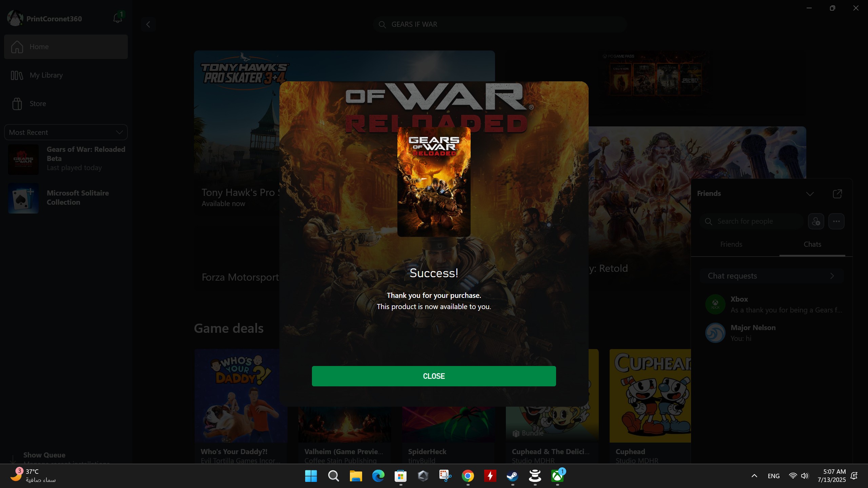Open the Store section
The height and width of the screenshot is (488, 868).
coord(66,104)
